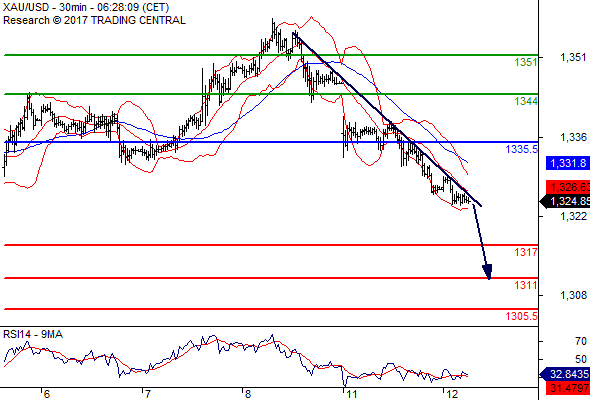Select the RSI14 - 9MA indicator title
Screen dimensions: 590x400
[x=33, y=334]
